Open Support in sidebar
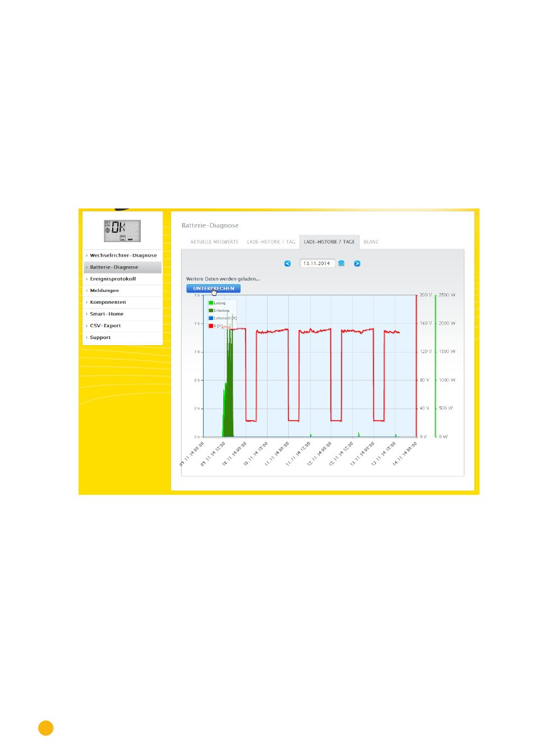Image resolution: width=535 pixels, height=756 pixels. click(x=123, y=338)
